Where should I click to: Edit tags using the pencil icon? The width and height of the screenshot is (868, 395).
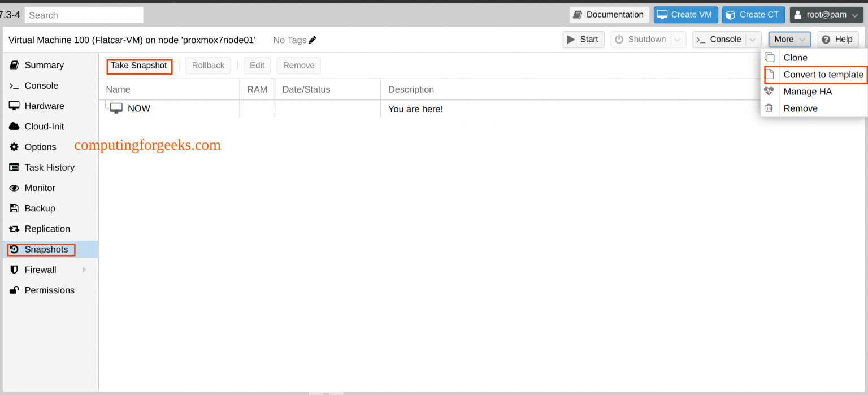tap(312, 40)
